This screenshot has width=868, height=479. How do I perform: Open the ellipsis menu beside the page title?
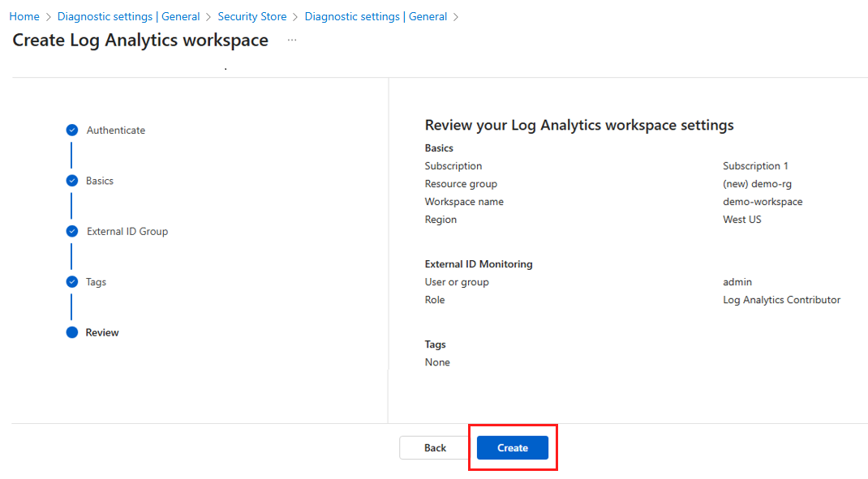coord(291,39)
